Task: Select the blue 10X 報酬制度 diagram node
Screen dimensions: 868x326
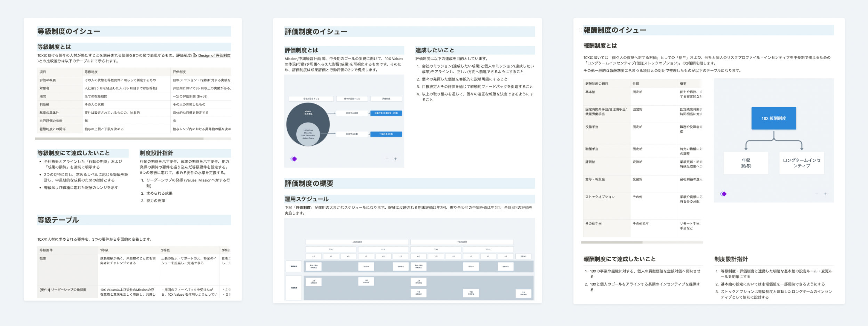Action: [774, 118]
